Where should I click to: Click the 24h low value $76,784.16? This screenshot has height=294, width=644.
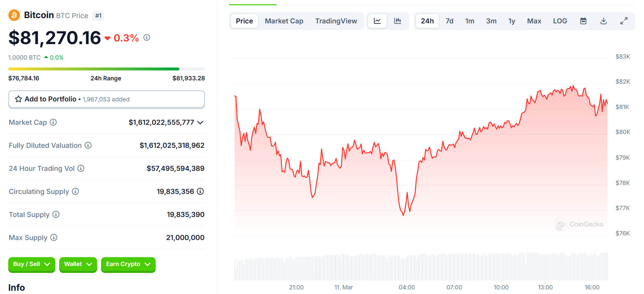(24, 78)
